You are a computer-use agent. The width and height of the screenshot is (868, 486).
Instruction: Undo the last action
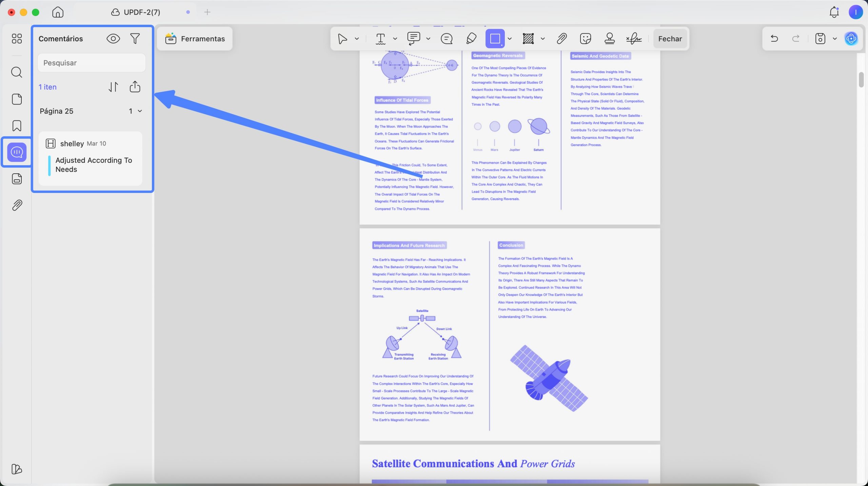coord(774,39)
